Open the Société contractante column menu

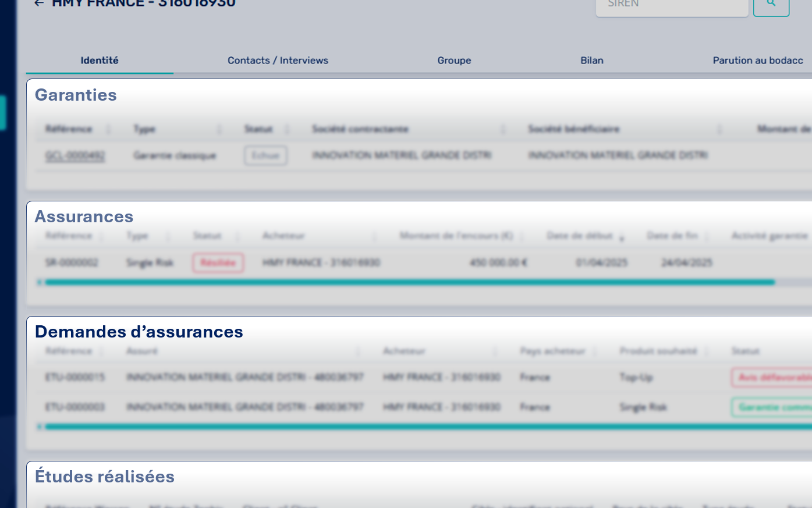click(x=503, y=129)
